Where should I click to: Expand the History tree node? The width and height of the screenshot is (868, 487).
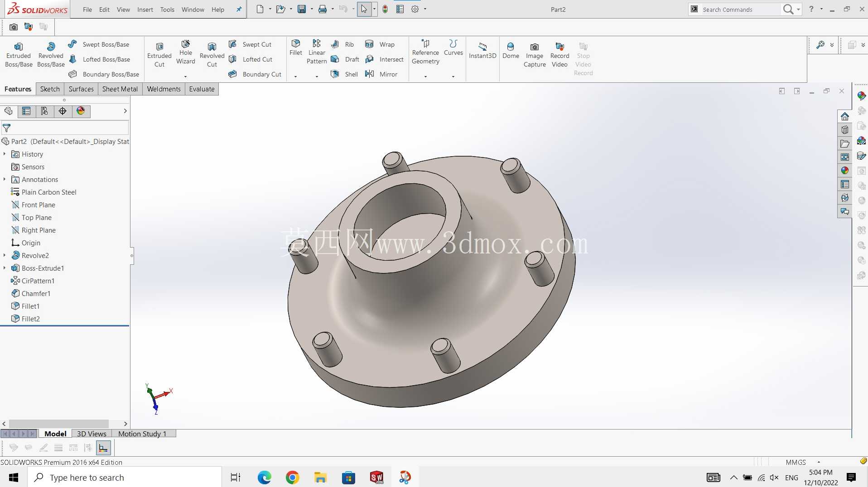pyautogui.click(x=5, y=154)
